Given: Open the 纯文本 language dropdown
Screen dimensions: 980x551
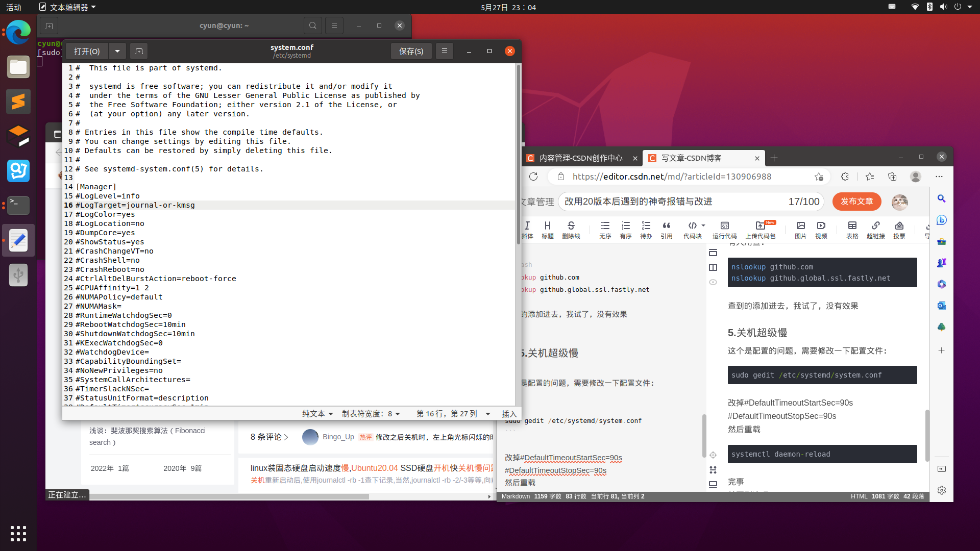Looking at the screenshot, I should click(x=317, y=414).
